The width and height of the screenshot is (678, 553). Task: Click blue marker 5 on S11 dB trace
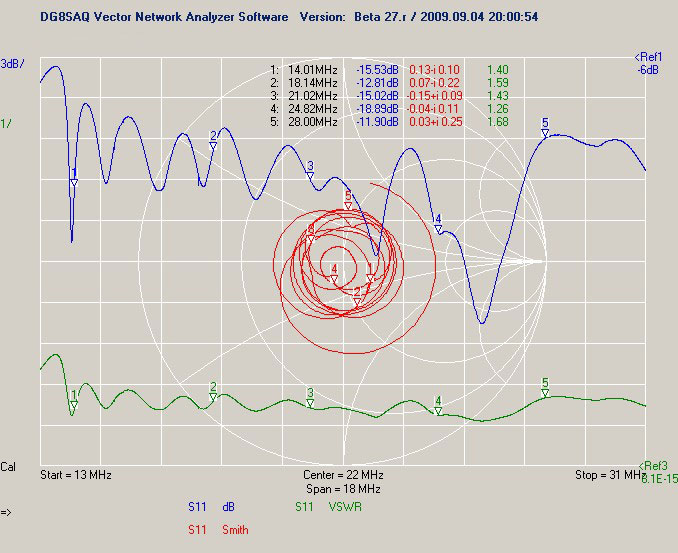pyautogui.click(x=545, y=128)
